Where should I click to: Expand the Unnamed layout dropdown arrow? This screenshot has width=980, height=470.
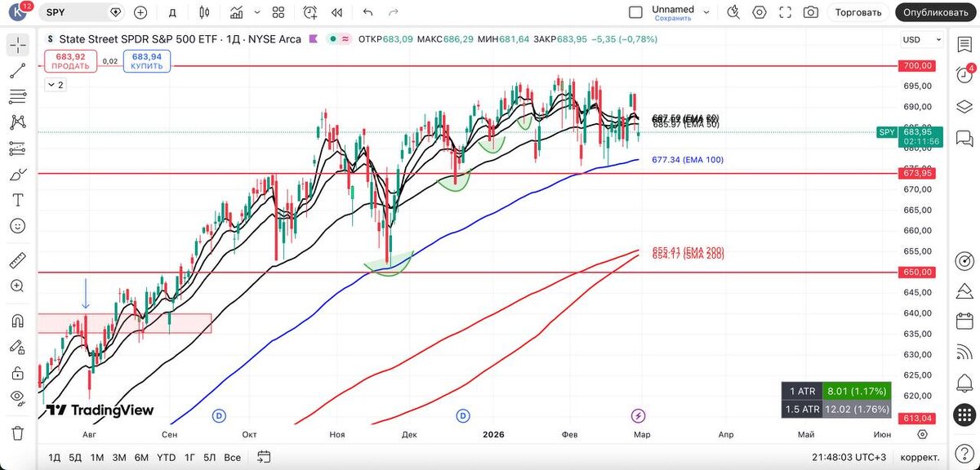pos(706,12)
